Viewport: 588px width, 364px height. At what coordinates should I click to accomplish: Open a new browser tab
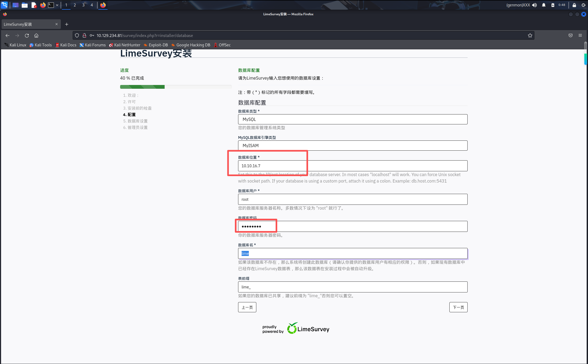point(67,24)
